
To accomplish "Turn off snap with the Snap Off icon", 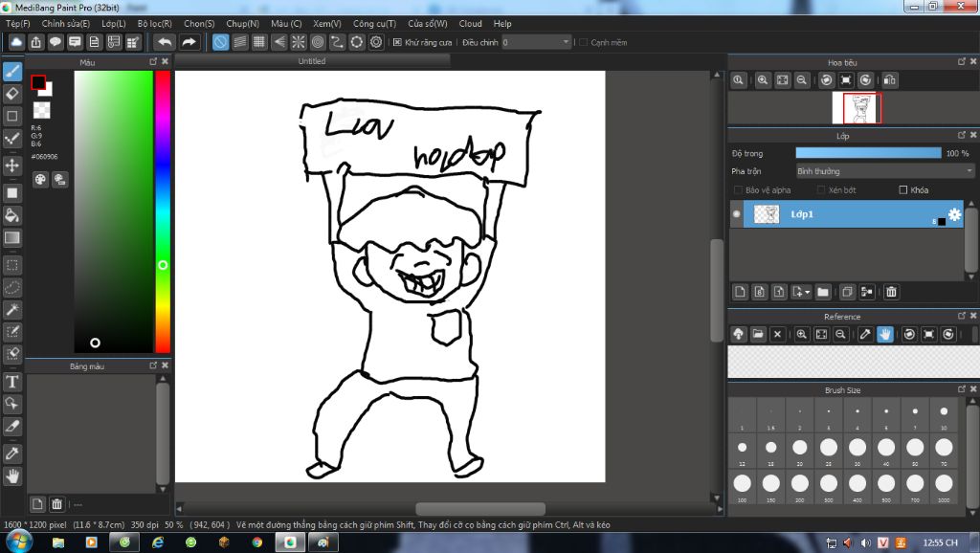I will [x=221, y=42].
